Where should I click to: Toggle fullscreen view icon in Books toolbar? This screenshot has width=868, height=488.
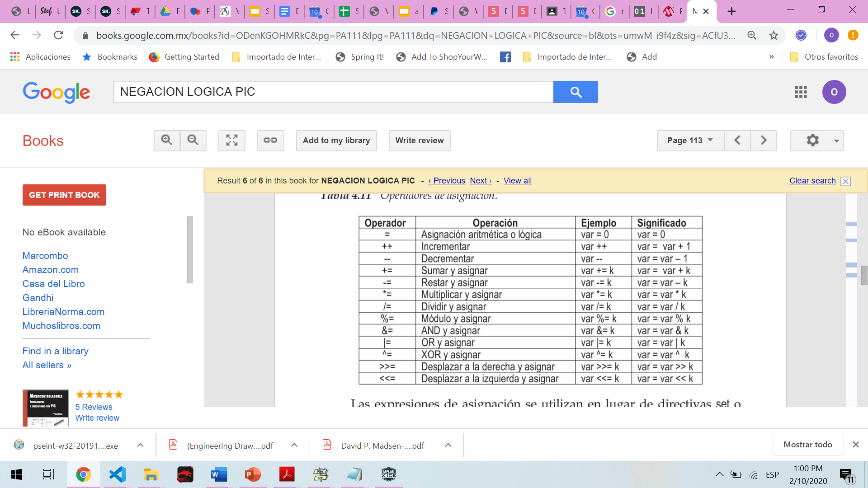click(x=232, y=141)
